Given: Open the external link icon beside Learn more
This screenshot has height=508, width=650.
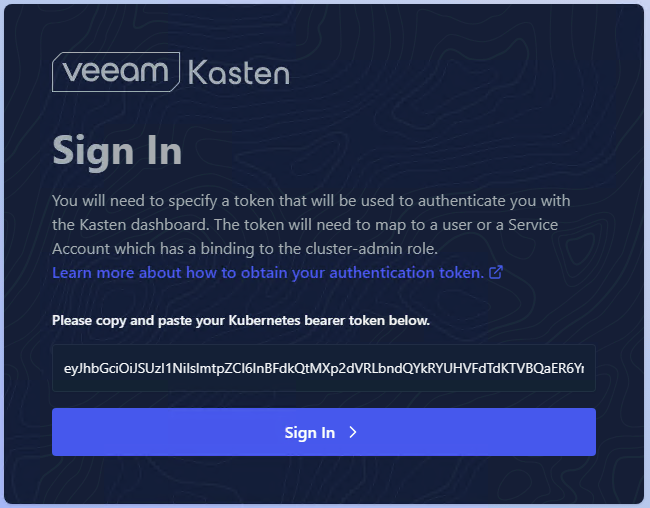Looking at the screenshot, I should pos(495,272).
